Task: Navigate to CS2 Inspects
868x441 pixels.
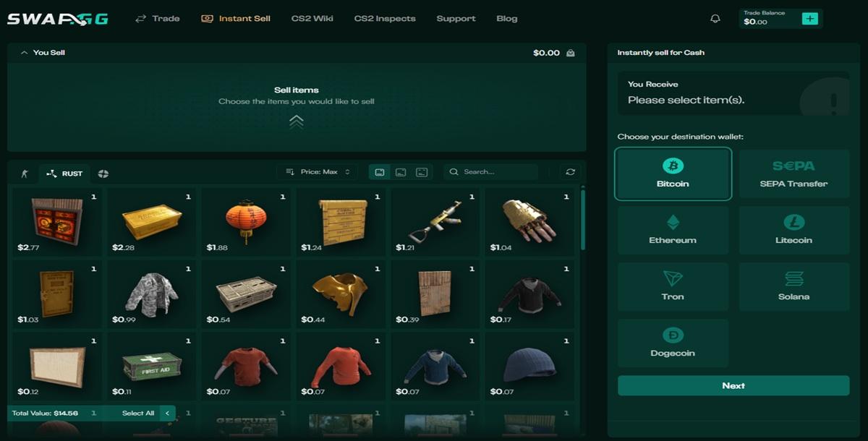Action: coord(385,19)
